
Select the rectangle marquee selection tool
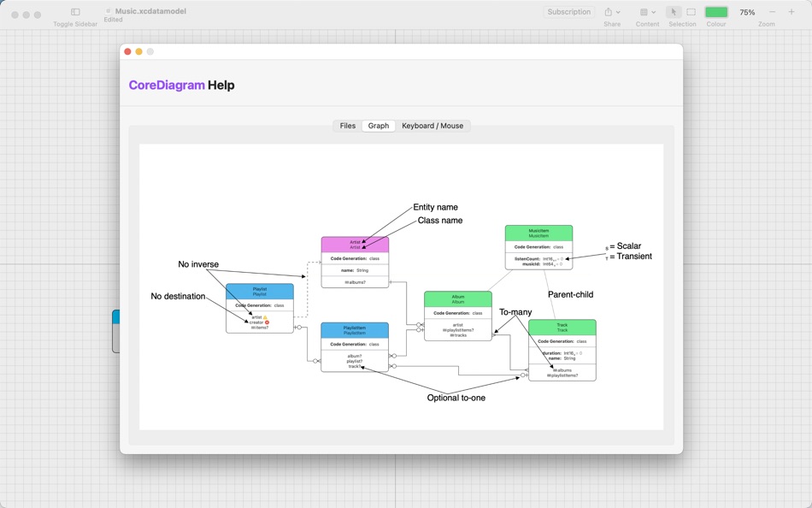click(691, 12)
